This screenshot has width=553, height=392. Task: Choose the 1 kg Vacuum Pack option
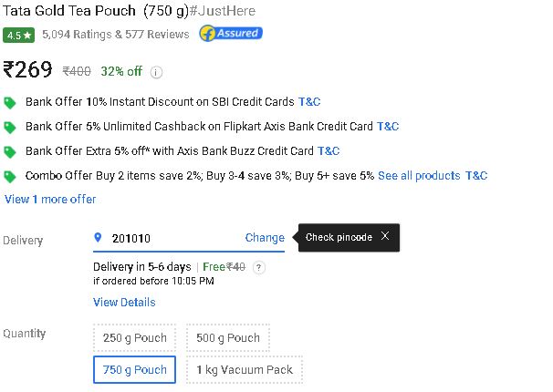(245, 370)
